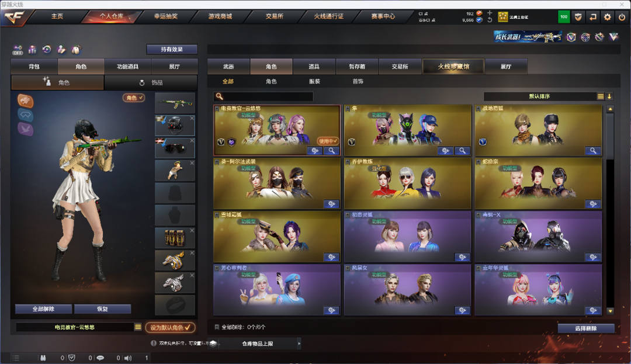Viewport: 631px width, 364px height.
Task: Select the purple bird camp icon
Action: coord(25,129)
